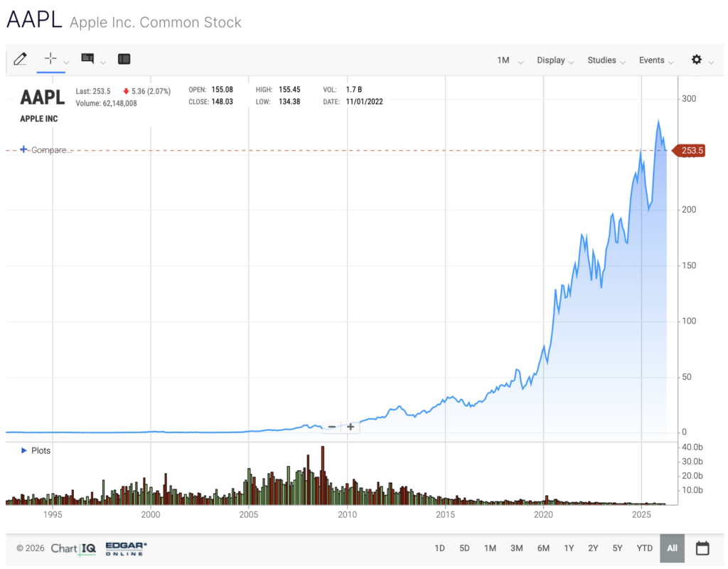728x569 pixels.
Task: Click the VOL 1.7 B value
Action: pyautogui.click(x=354, y=89)
